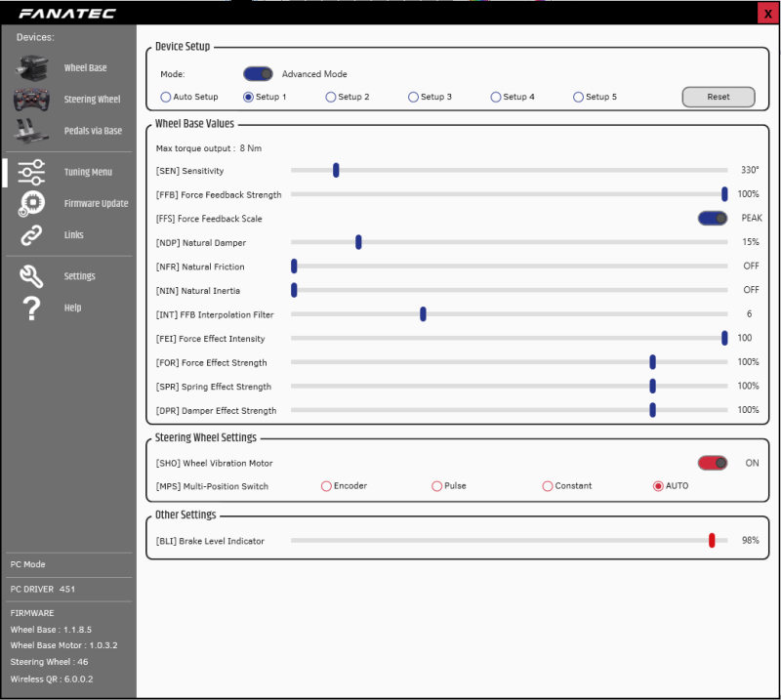The image size is (781, 700).
Task: Go to Tuning Menu label
Action: pyautogui.click(x=88, y=172)
